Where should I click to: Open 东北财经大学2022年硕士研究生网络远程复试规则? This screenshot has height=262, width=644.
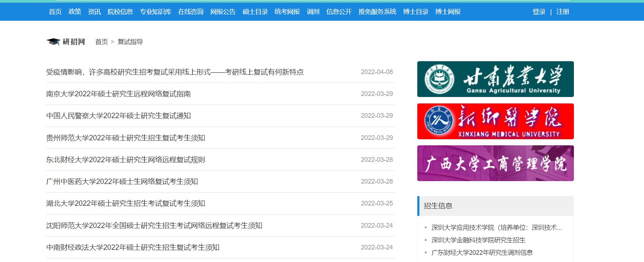[126, 160]
